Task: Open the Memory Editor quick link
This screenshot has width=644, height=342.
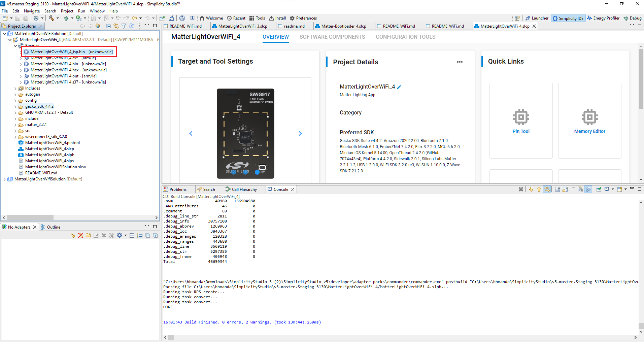Action: tap(590, 121)
